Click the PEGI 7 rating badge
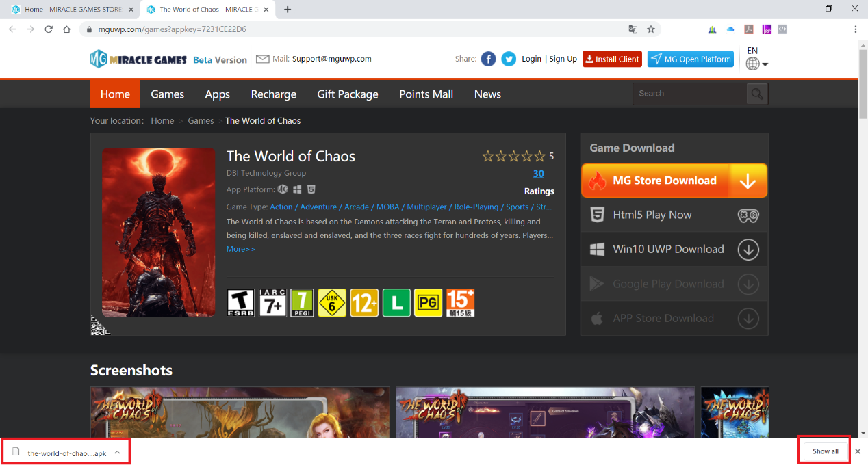The height and width of the screenshot is (465, 868). pos(302,302)
